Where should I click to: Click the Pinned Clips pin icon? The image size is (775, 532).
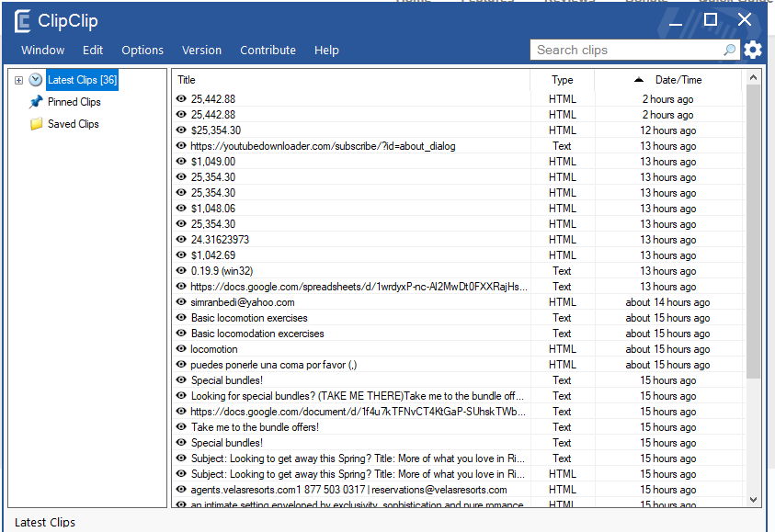tap(36, 102)
